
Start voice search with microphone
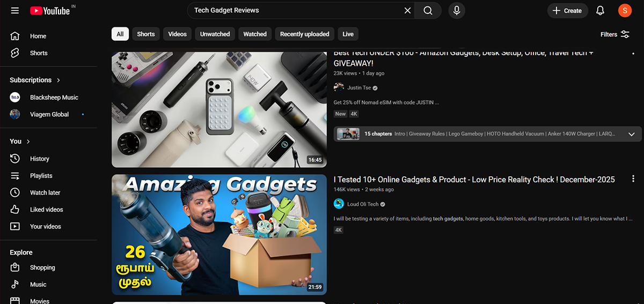[457, 11]
